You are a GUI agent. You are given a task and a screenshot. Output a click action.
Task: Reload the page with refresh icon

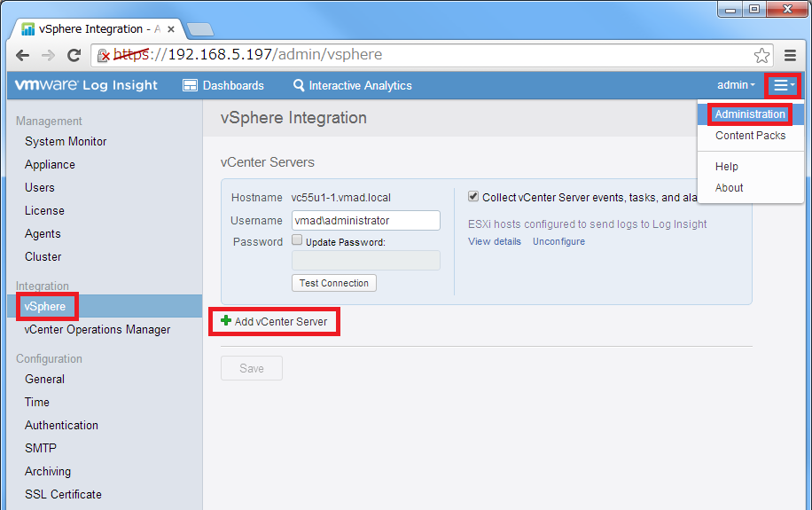coord(74,55)
